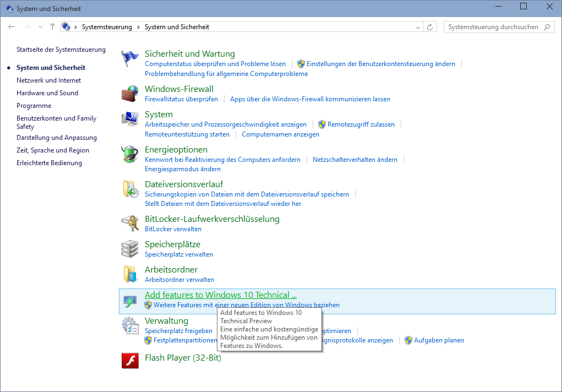Click the Flash Player red icon
The image size is (562, 392).
tap(130, 361)
